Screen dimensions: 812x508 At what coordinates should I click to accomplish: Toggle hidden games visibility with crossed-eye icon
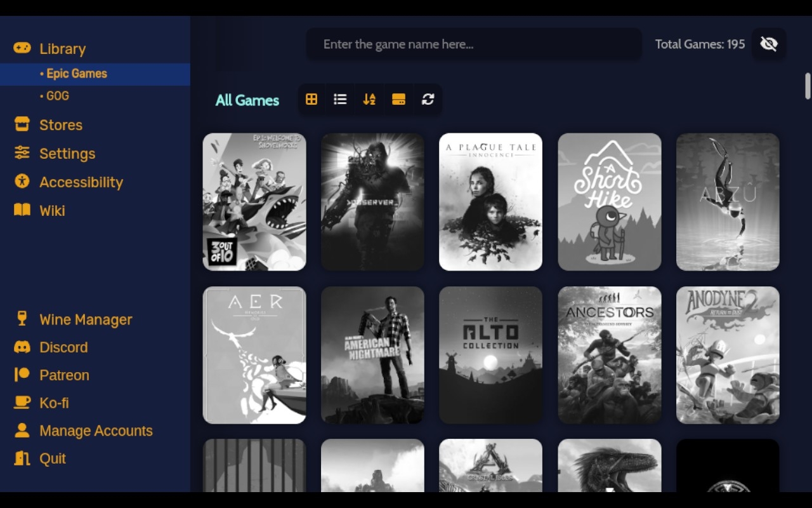pos(769,44)
